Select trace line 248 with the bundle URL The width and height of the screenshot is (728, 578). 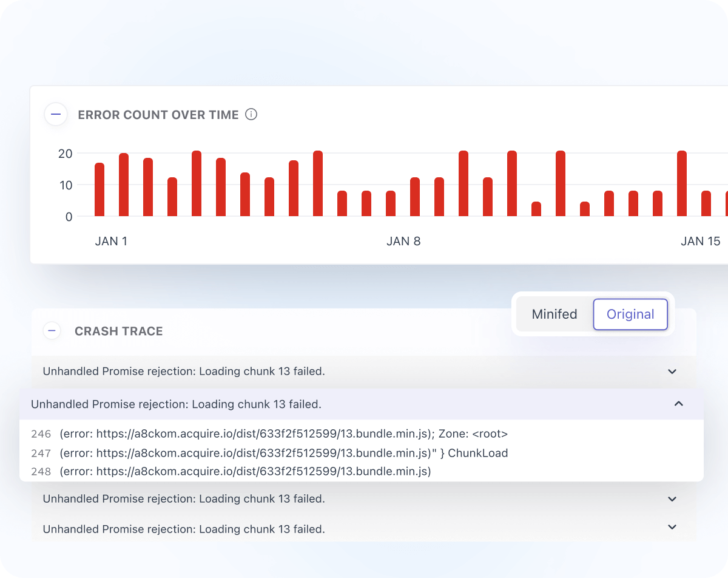point(231,471)
